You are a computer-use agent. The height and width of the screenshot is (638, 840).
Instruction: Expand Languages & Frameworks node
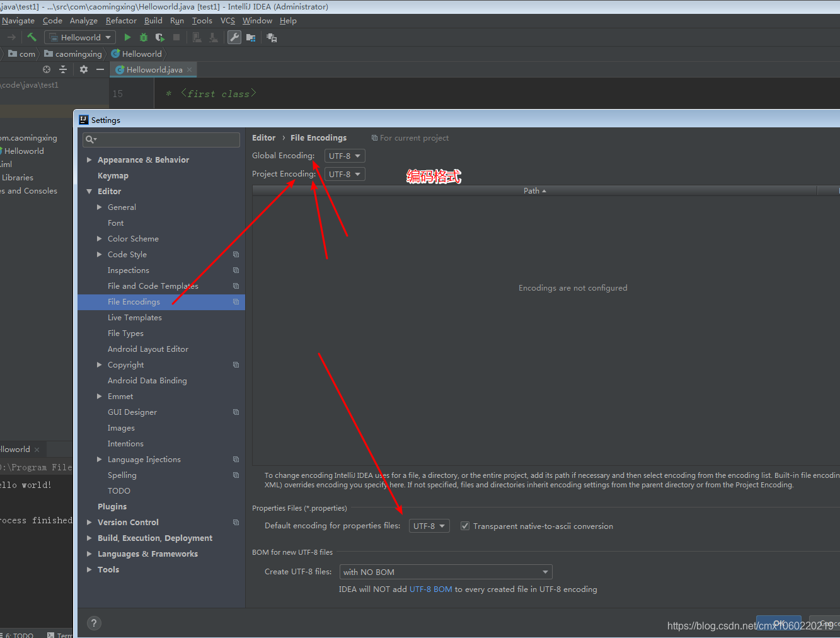click(x=89, y=554)
